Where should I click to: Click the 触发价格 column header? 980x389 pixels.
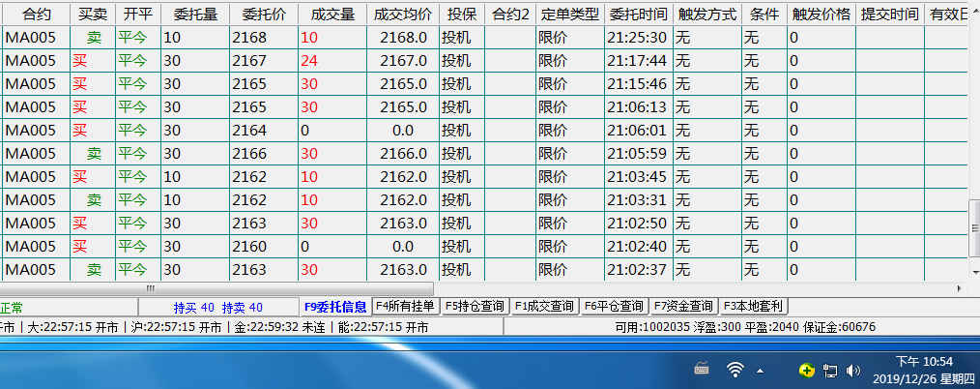pos(821,14)
